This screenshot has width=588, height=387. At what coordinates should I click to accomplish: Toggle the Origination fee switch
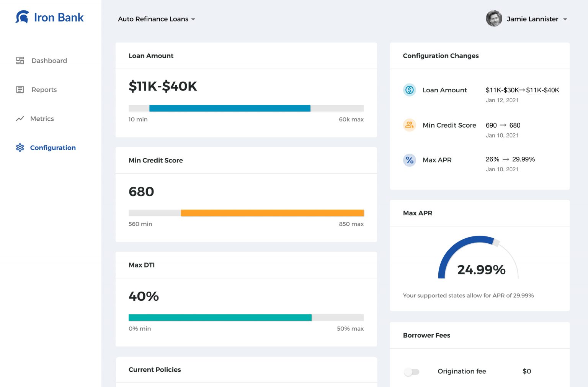tap(412, 372)
